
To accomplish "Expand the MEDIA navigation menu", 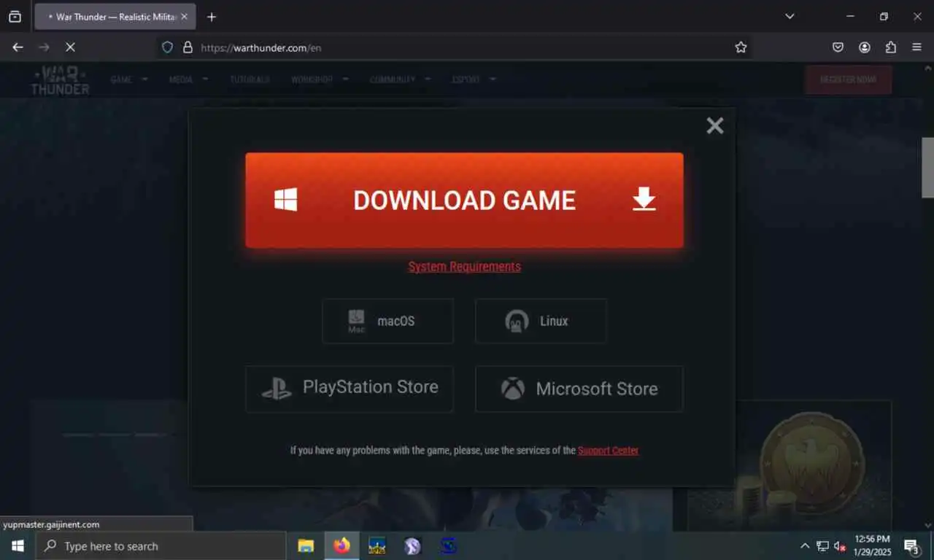I will coord(188,79).
